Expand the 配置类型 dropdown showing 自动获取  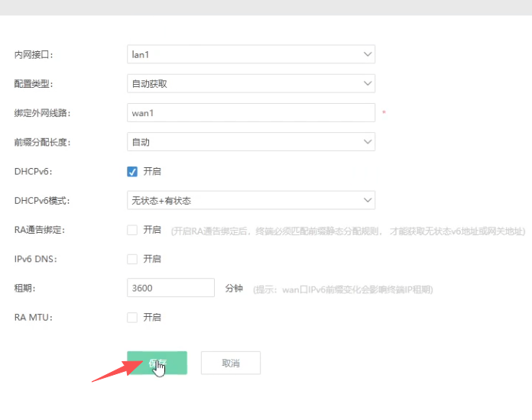[251, 83]
